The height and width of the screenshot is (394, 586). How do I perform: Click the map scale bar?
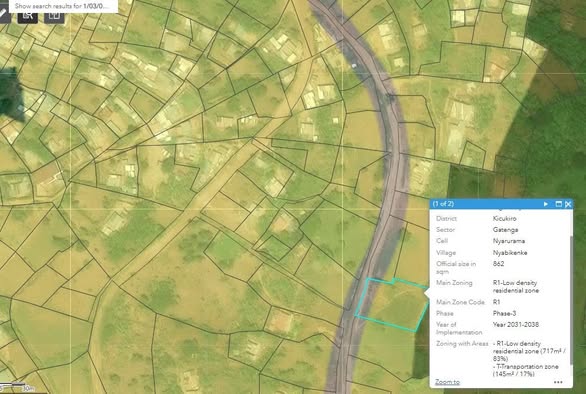18,387
